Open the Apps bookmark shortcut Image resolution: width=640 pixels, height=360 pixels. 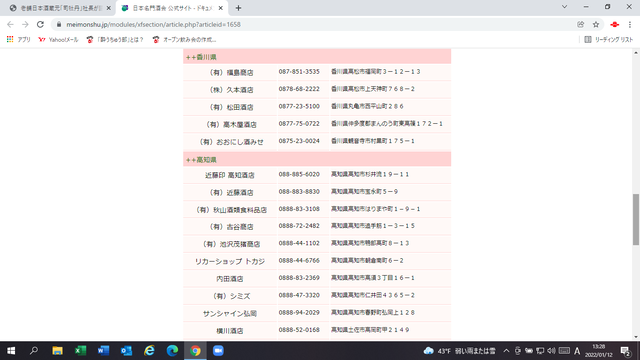click(18, 40)
